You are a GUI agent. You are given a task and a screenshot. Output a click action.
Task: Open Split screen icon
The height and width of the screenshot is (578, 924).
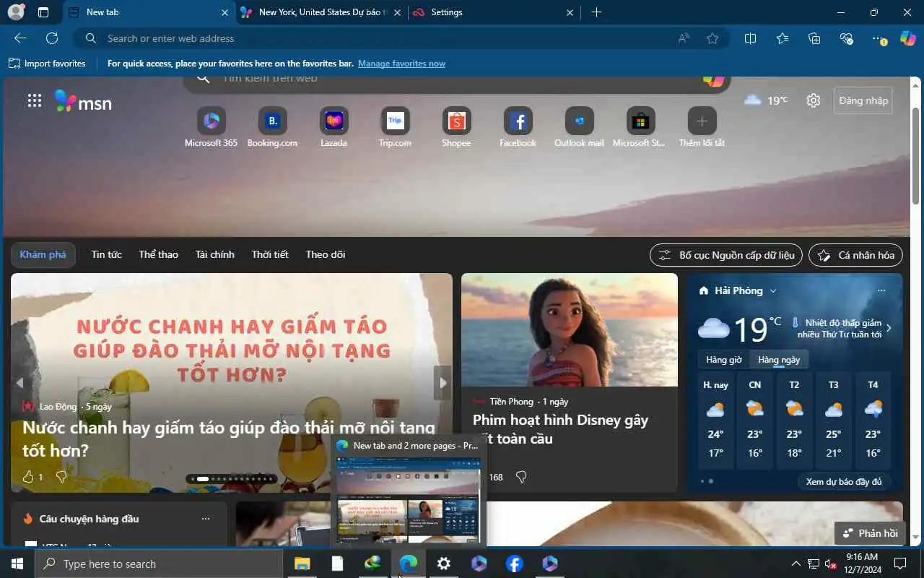coord(750,39)
